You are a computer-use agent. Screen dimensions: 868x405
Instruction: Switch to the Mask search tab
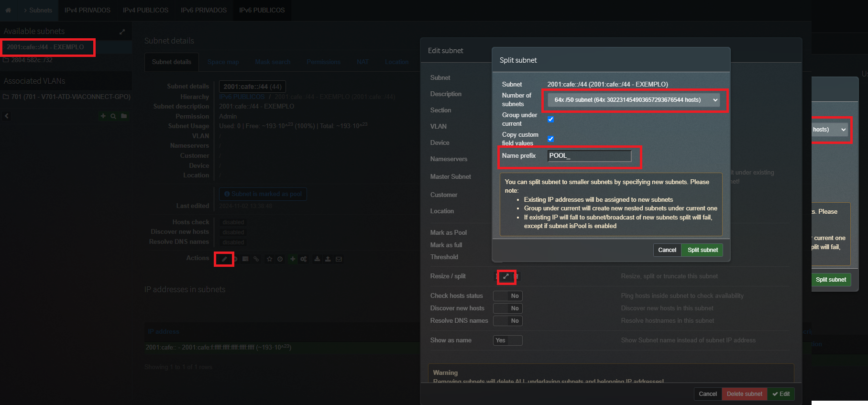(273, 62)
